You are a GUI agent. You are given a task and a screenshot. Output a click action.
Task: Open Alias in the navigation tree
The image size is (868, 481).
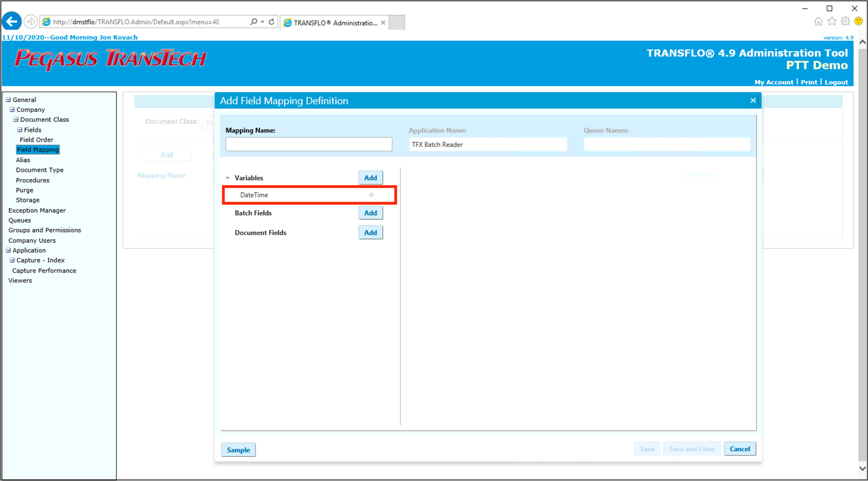(23, 160)
